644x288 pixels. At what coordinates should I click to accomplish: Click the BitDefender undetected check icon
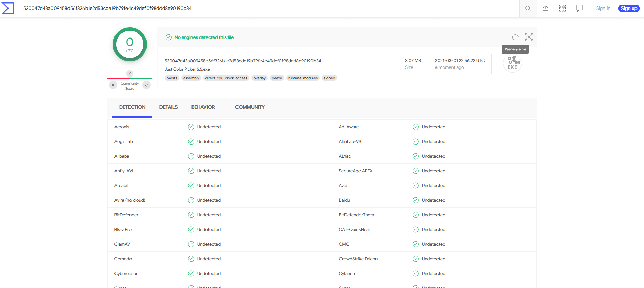[x=191, y=215]
